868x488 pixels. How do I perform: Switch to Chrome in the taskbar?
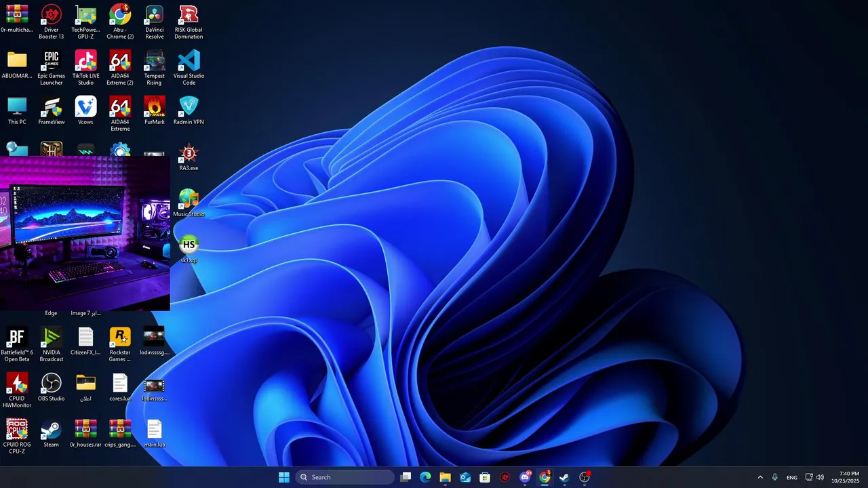click(x=545, y=477)
